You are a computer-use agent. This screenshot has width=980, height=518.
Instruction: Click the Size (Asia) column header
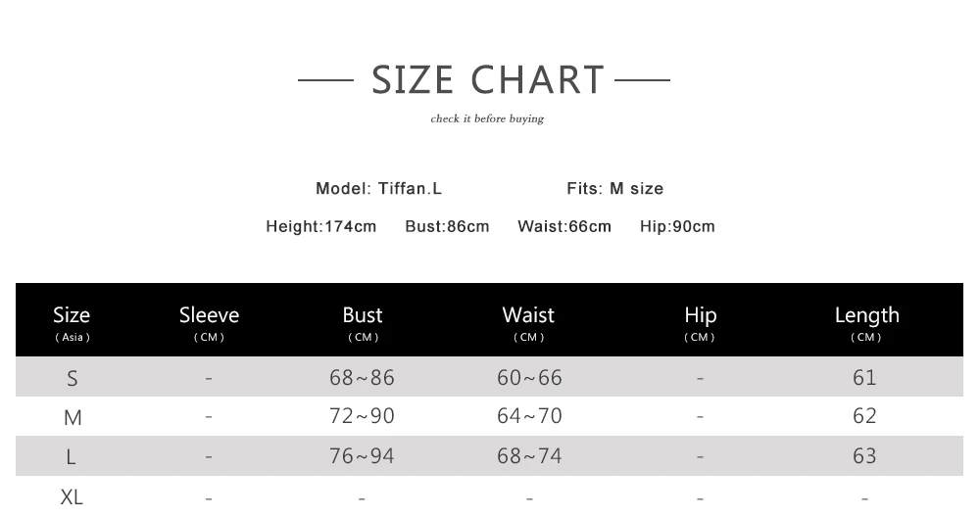pos(72,320)
